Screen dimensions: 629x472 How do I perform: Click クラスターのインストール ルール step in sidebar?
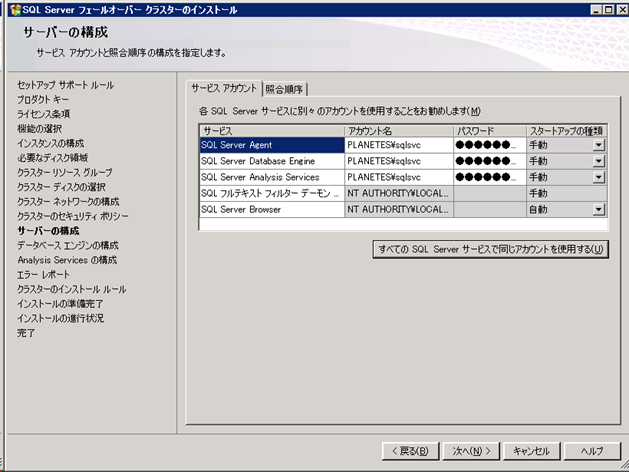tap(71, 289)
